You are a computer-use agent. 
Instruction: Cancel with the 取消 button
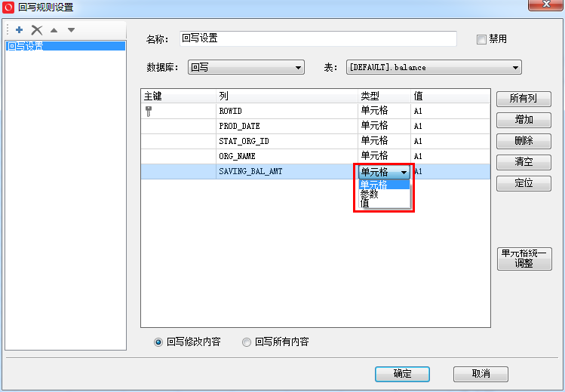(x=481, y=374)
